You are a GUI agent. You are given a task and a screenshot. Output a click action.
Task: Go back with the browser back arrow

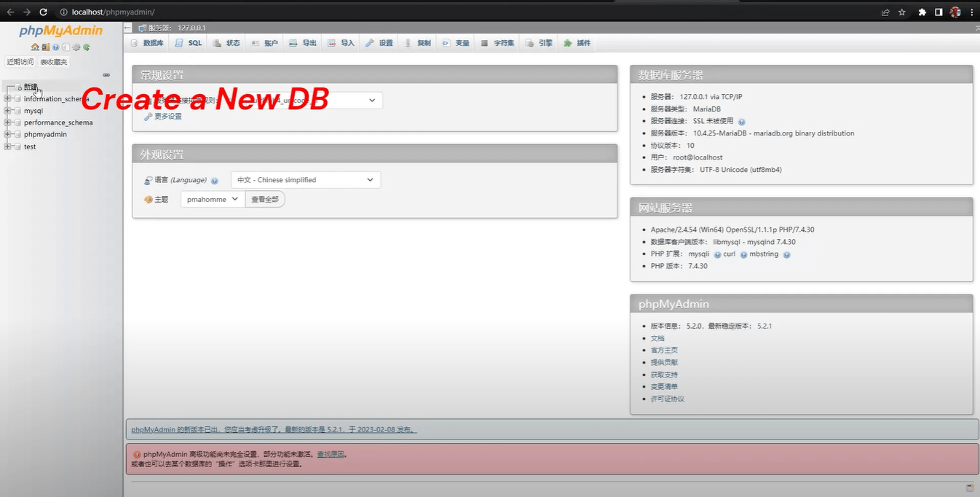[x=10, y=12]
